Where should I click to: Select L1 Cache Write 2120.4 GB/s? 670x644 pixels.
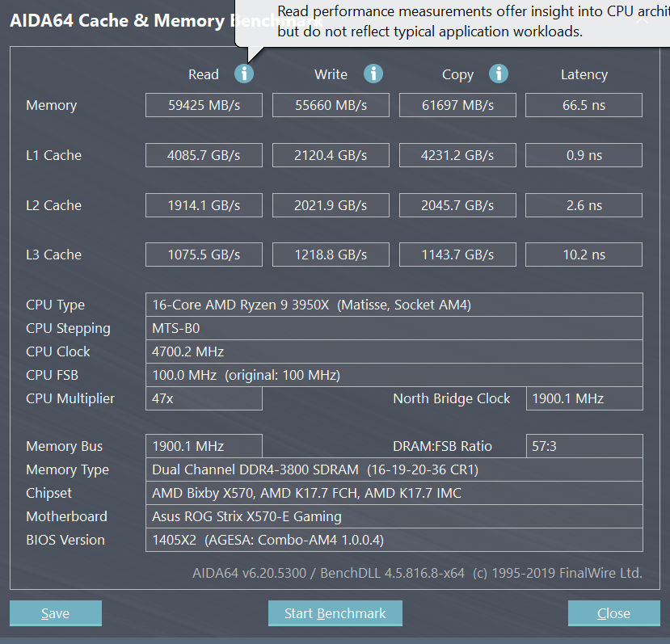[x=331, y=155]
